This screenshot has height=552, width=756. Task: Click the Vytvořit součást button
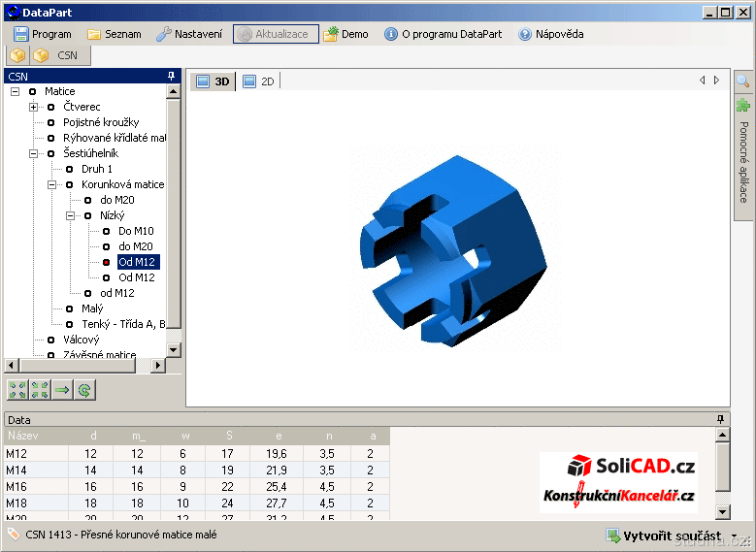click(x=663, y=536)
